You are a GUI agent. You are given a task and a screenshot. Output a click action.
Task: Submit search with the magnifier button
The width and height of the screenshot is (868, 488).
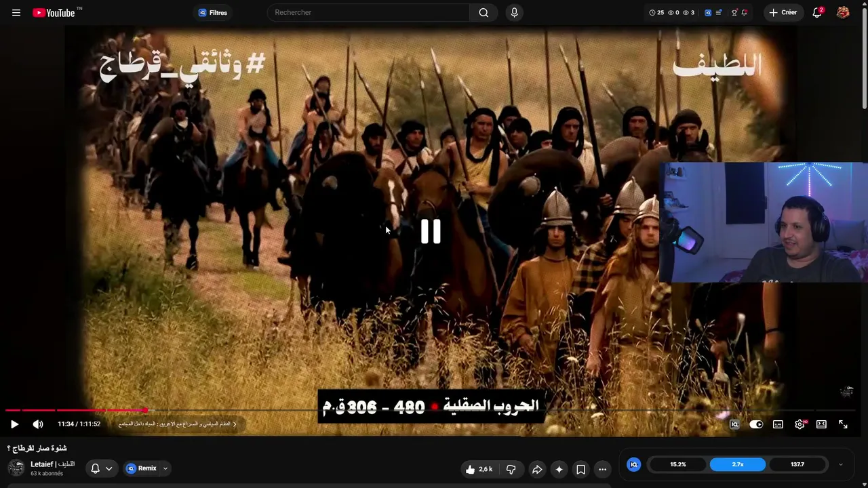(x=484, y=13)
